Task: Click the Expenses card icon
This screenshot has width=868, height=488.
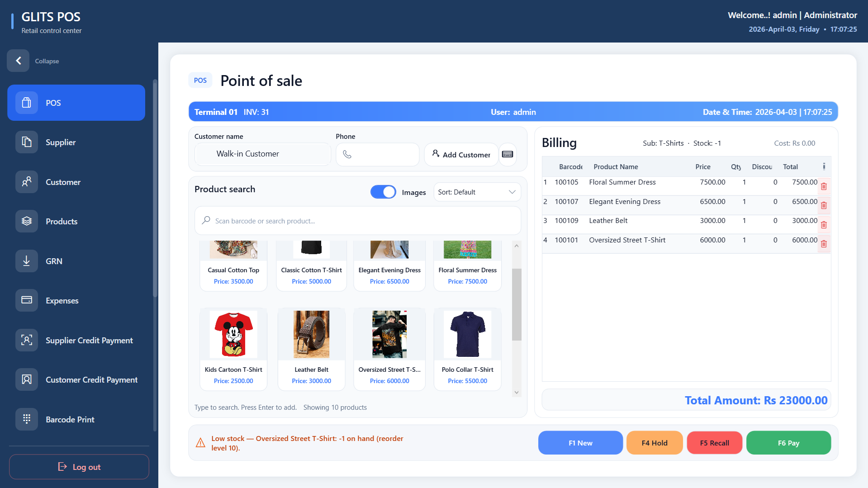Action: (x=27, y=300)
